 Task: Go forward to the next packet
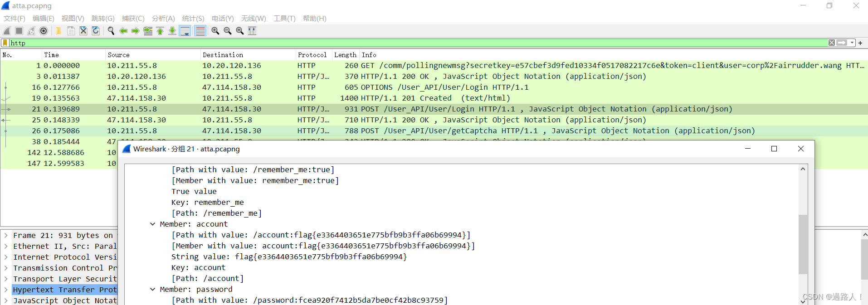[135, 31]
